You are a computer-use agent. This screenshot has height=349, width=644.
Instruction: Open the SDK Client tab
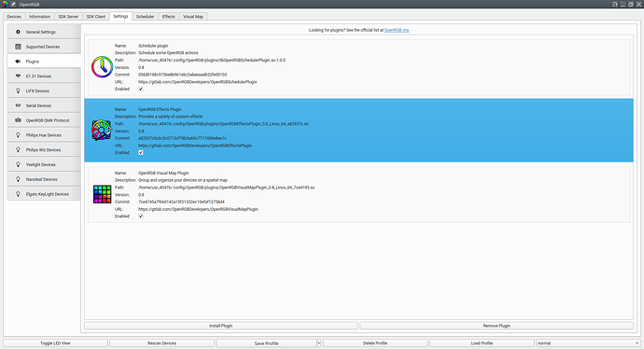pyautogui.click(x=96, y=17)
